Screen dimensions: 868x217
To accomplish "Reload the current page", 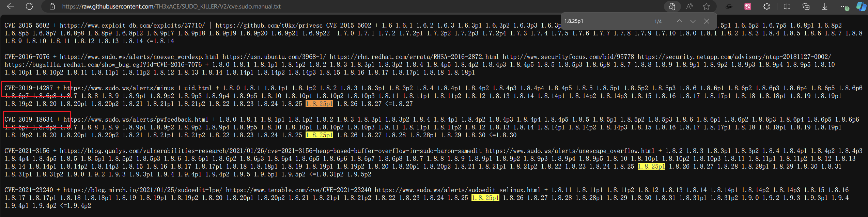I will coord(30,6).
